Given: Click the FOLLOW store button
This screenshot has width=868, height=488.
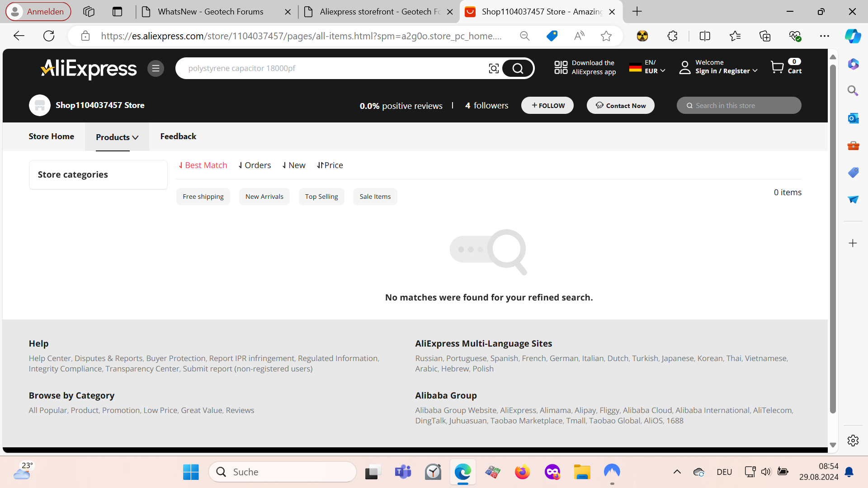Looking at the screenshot, I should pos(547,105).
